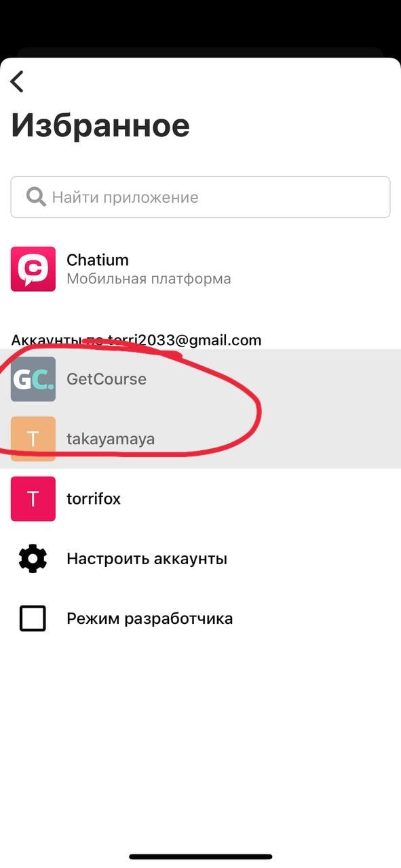401x868 pixels.
Task: Tap the orange takayamaya T avatar
Action: (33, 439)
